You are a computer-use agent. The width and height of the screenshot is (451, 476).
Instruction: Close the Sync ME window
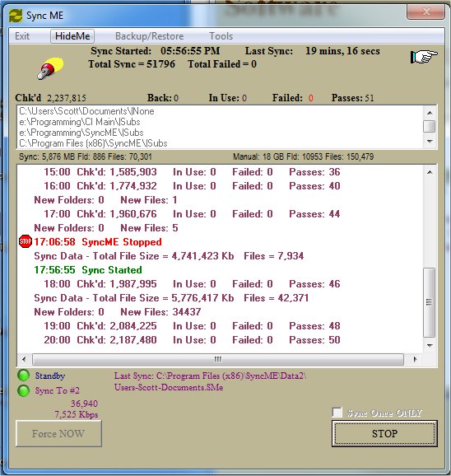[x=426, y=12]
